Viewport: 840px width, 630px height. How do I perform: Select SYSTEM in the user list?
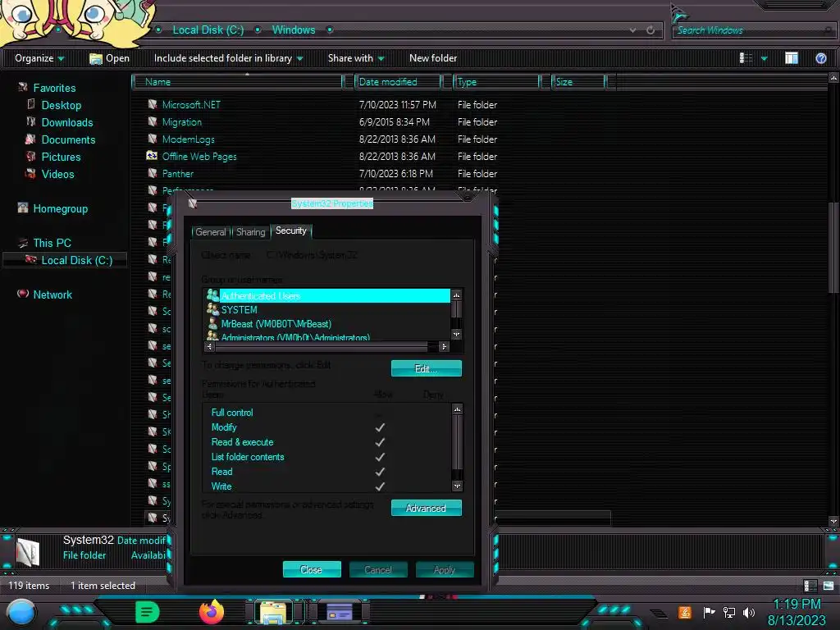tap(239, 309)
